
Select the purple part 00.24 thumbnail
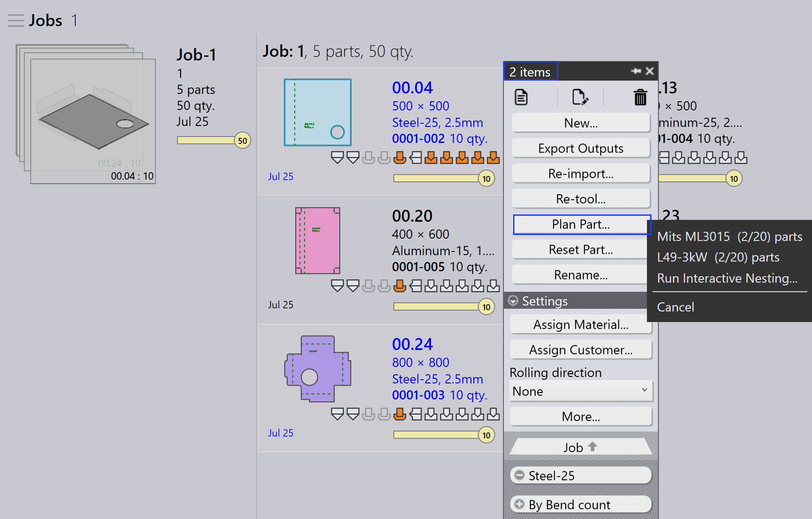tap(318, 369)
